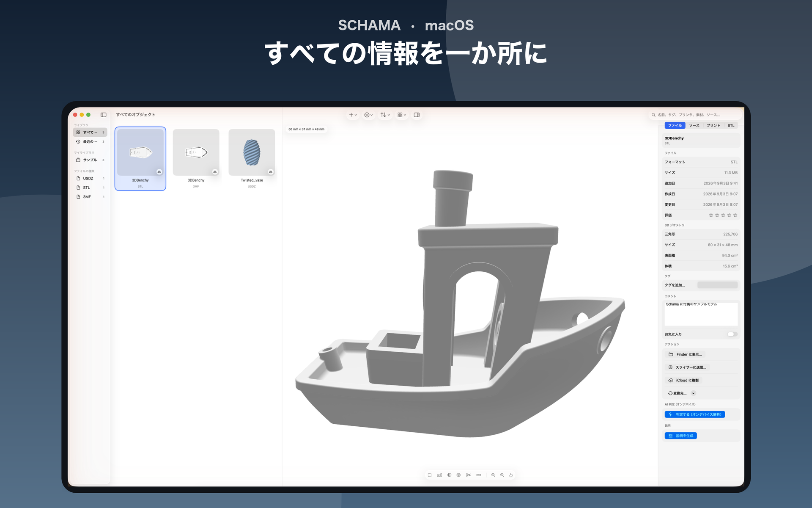Switch to the STL tab

coord(731,125)
